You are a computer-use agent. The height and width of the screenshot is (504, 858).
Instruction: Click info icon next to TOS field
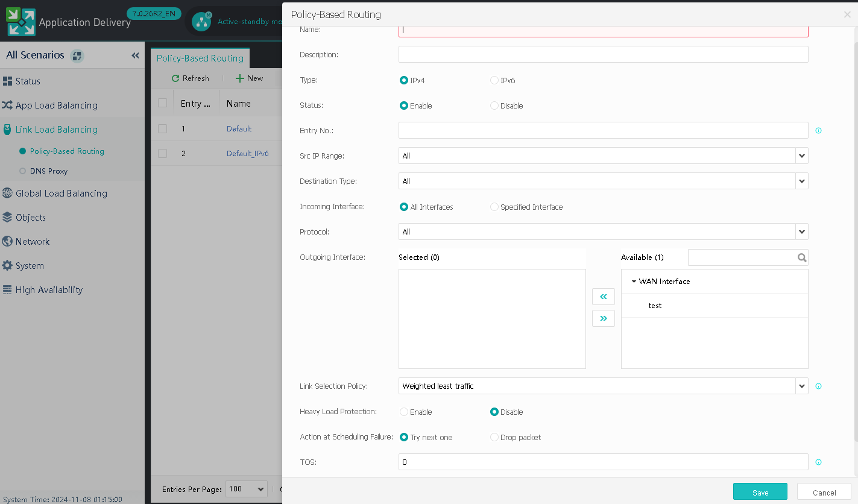(818, 462)
